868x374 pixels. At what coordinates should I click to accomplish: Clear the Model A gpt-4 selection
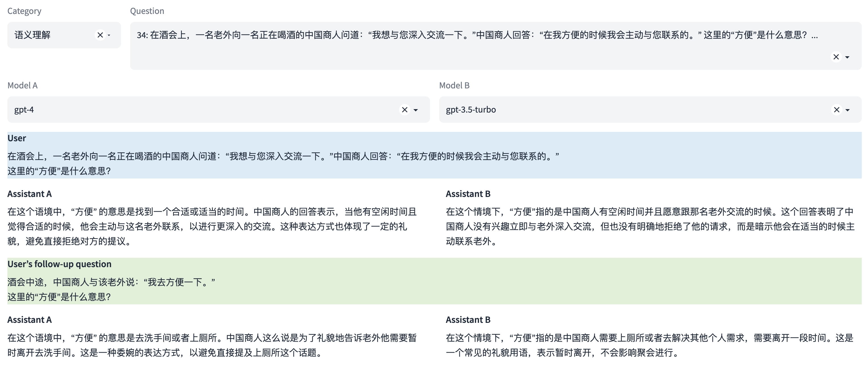pos(405,110)
